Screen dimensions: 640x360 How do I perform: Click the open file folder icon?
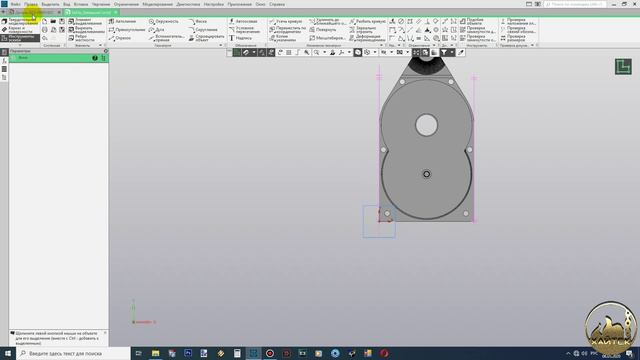(53, 21)
